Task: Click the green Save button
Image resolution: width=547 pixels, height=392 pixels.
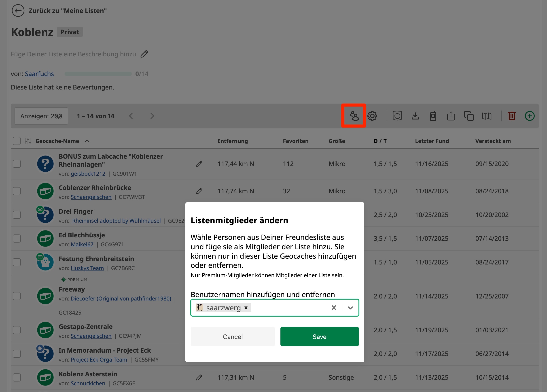Action: click(x=319, y=337)
